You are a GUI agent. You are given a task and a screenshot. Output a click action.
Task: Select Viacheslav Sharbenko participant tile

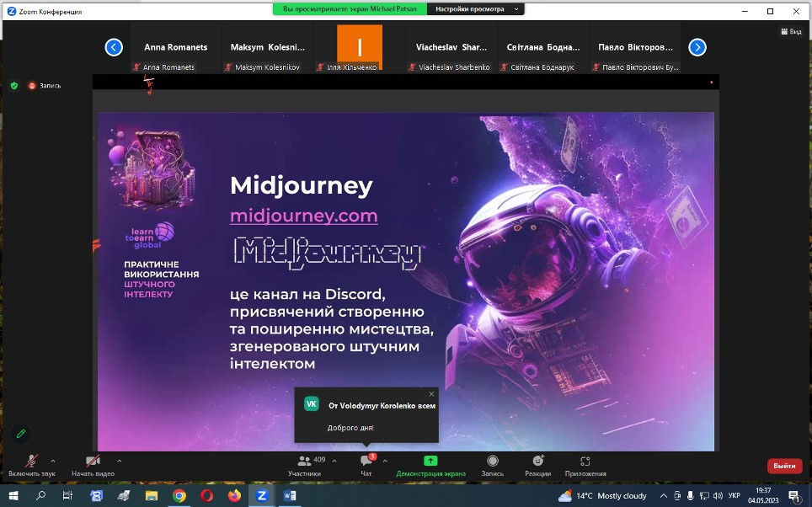[x=451, y=47]
